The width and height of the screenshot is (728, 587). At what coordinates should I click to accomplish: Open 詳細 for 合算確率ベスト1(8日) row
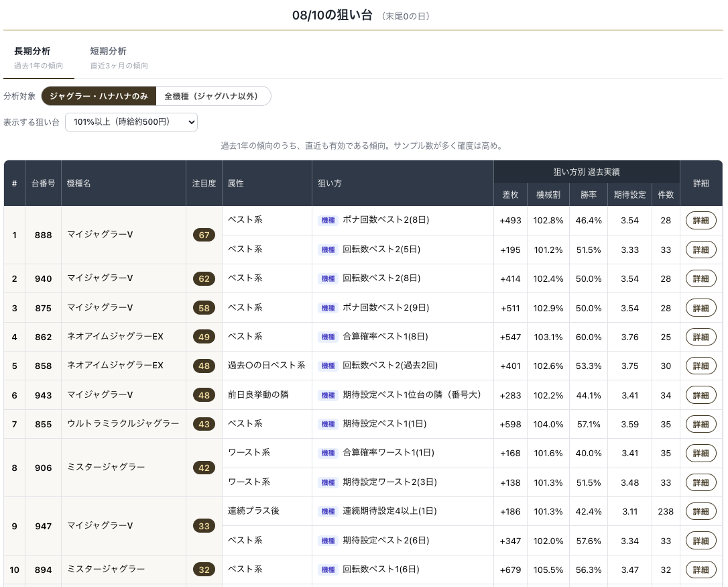(x=701, y=337)
